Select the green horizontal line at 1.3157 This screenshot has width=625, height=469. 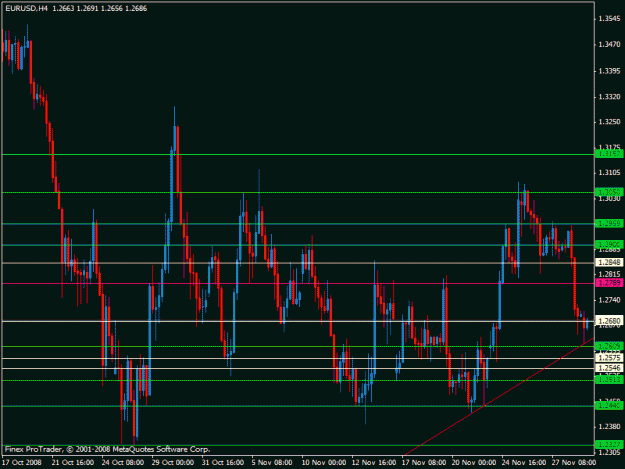point(298,154)
